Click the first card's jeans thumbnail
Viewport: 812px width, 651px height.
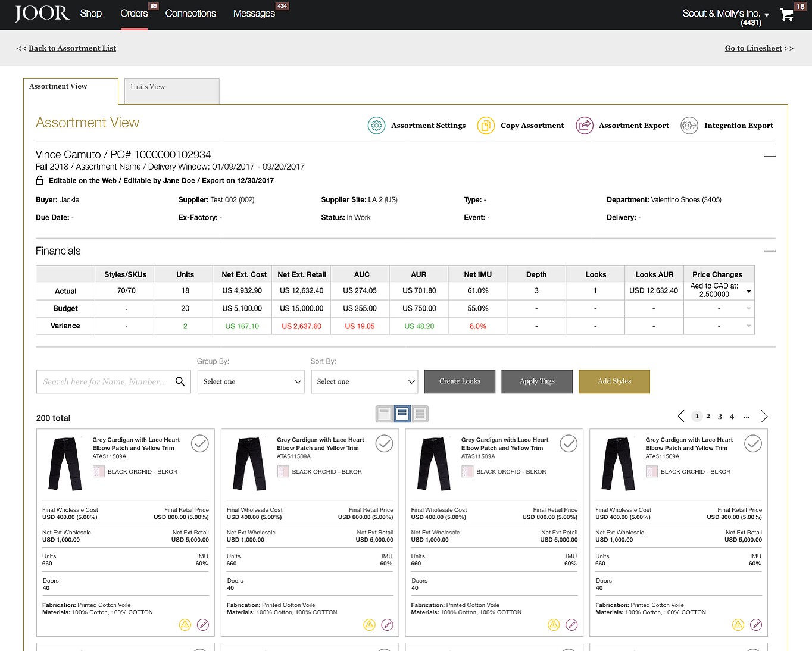(65, 464)
